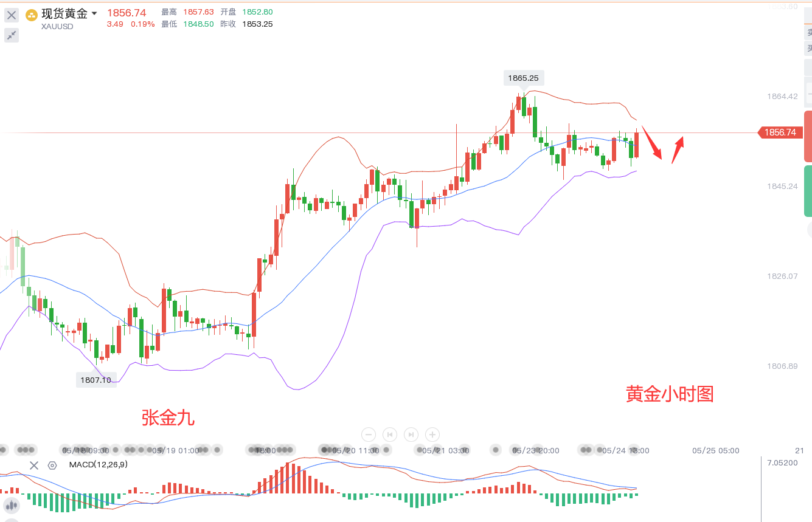Open the 现货黄金 symbol dropdown arrow
The width and height of the screenshot is (812, 522).
(x=94, y=13)
